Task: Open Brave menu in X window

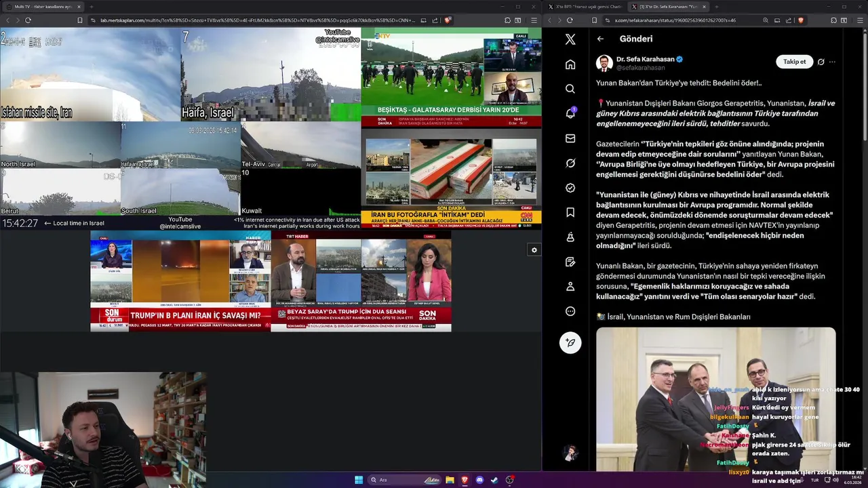Action: [860, 20]
